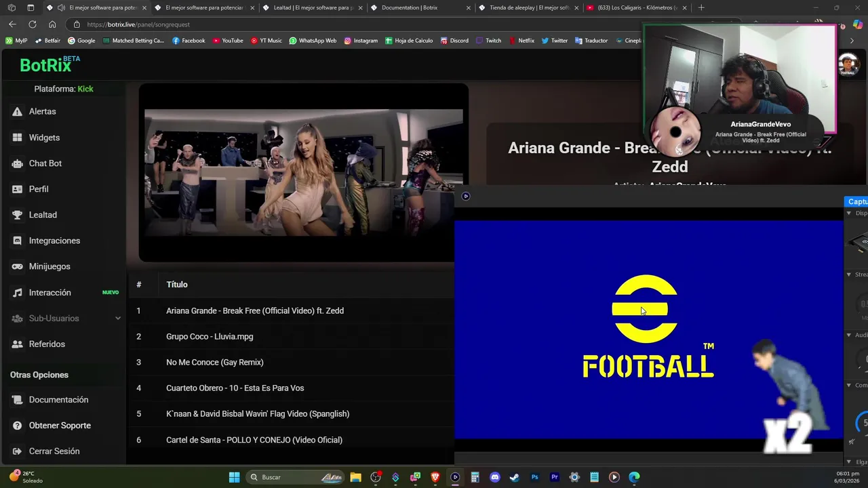Click the Integraciones icon in sidebar
Screen dimensions: 868x488
17,241
